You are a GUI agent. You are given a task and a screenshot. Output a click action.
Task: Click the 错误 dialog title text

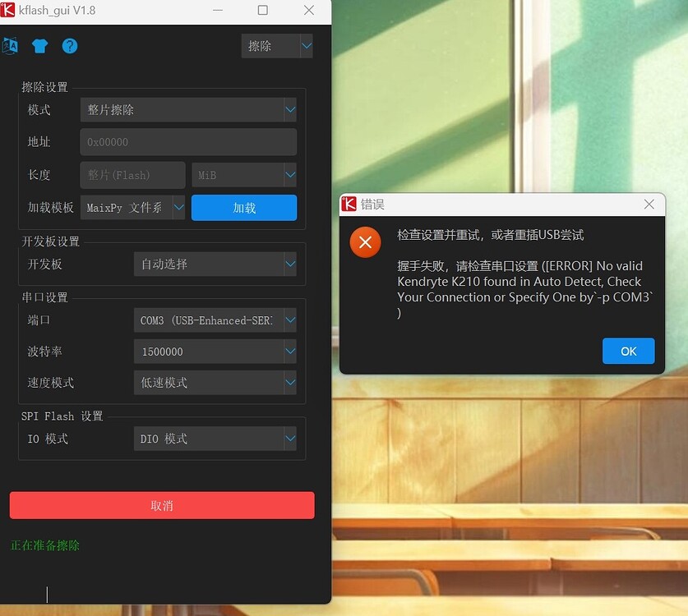(372, 205)
